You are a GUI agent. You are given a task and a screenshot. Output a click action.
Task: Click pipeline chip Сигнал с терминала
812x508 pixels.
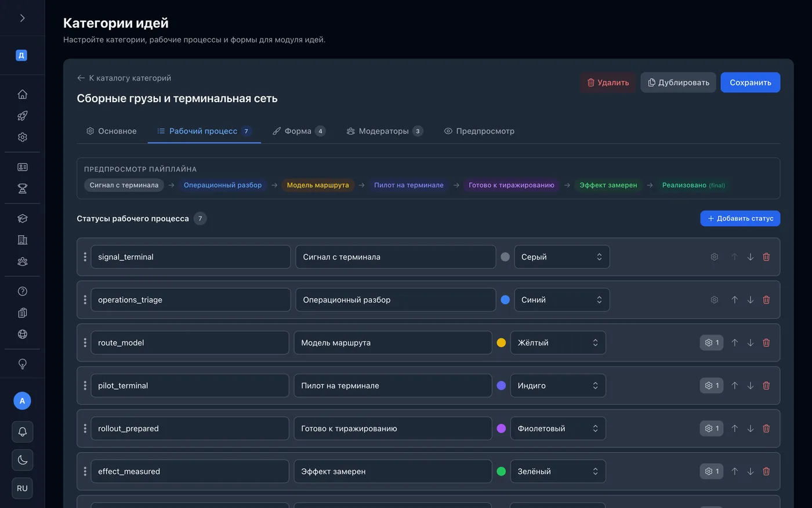(x=124, y=185)
